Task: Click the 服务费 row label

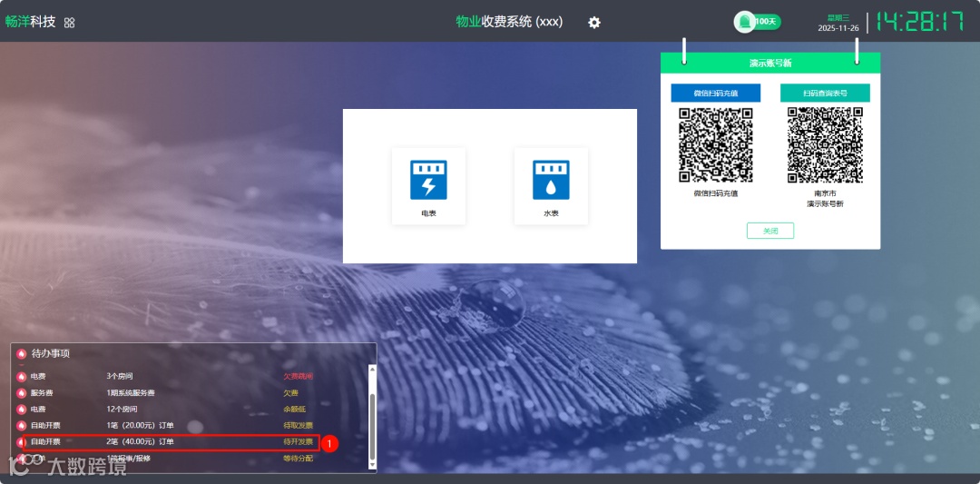Action: (43, 393)
